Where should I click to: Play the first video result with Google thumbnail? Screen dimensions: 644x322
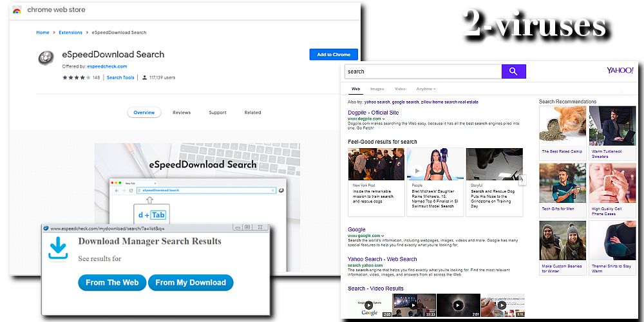[x=369, y=305]
